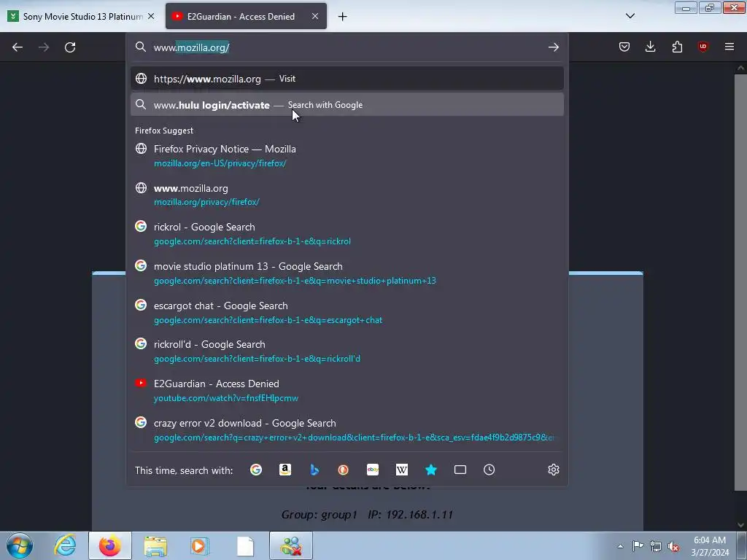
Task: Search only in Bookmarks star icon
Action: [x=430, y=470]
